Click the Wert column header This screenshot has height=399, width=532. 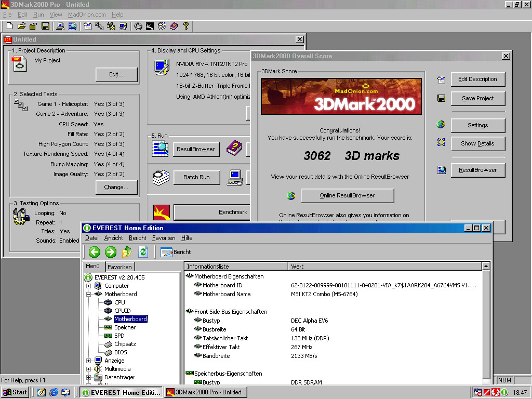pos(385,267)
